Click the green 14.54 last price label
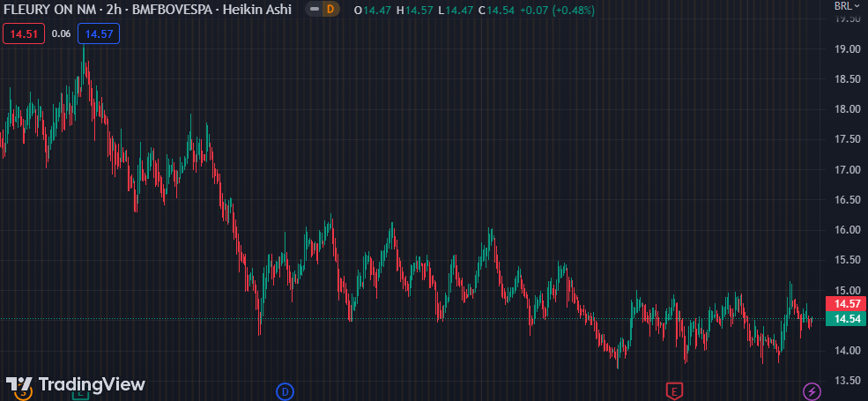This screenshot has height=401, width=868. tap(847, 318)
